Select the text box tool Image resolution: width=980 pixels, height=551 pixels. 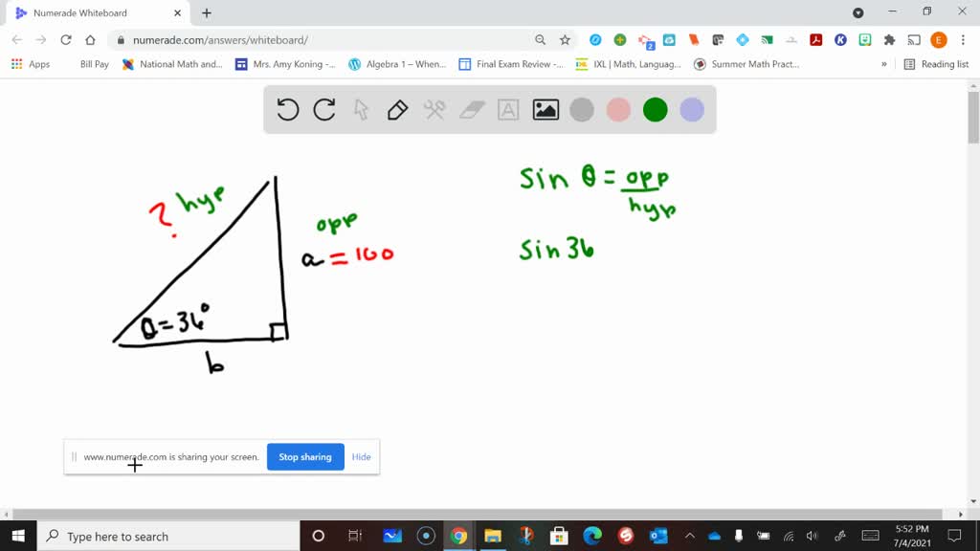click(x=508, y=110)
